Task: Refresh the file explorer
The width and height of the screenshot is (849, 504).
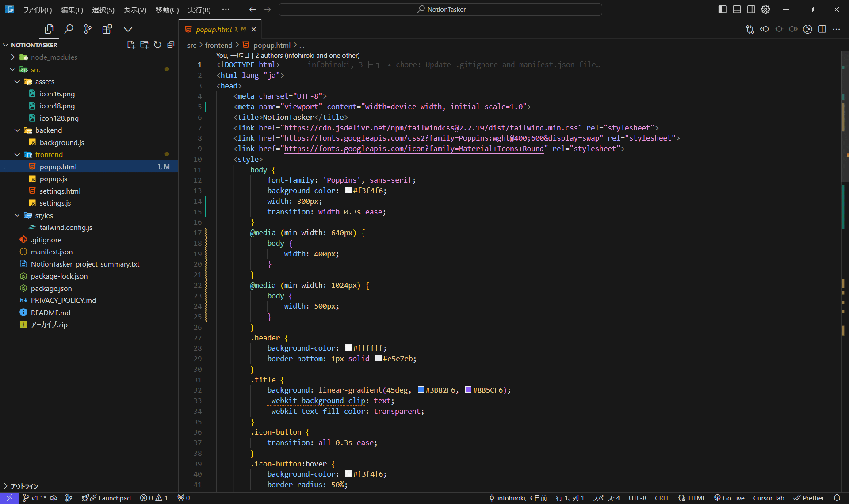Action: click(x=157, y=44)
